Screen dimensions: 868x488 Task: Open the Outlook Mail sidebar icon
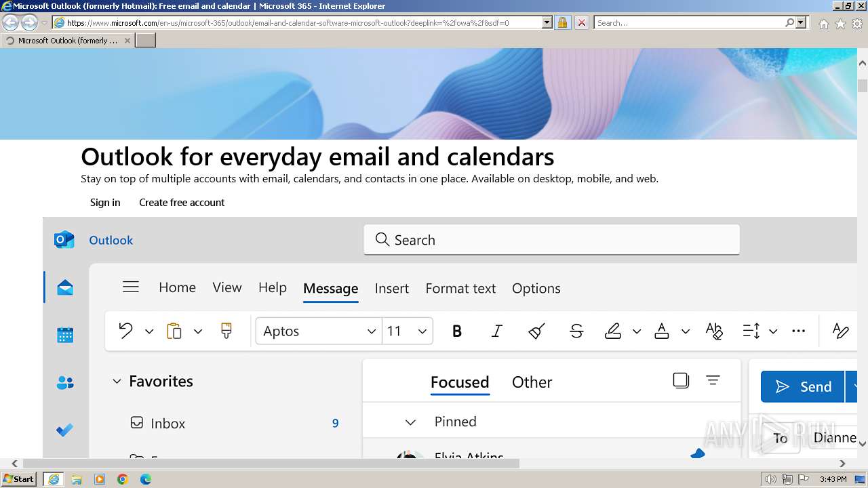click(x=65, y=287)
